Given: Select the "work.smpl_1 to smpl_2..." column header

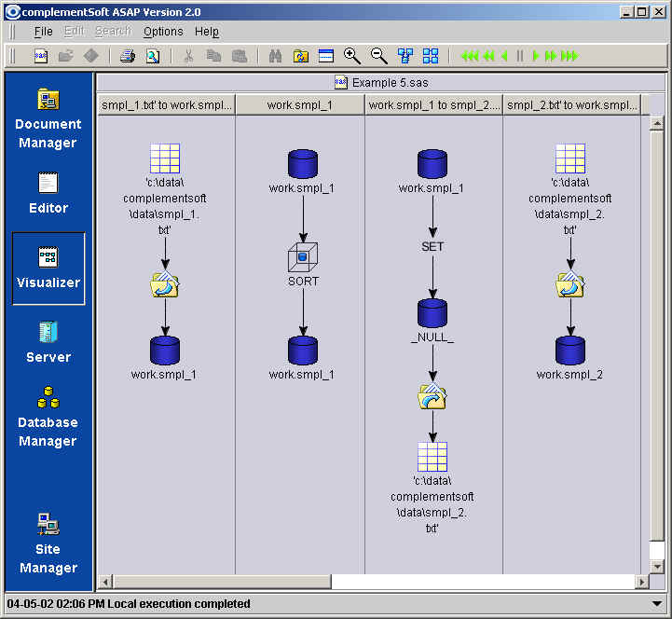Looking at the screenshot, I should pos(433,105).
